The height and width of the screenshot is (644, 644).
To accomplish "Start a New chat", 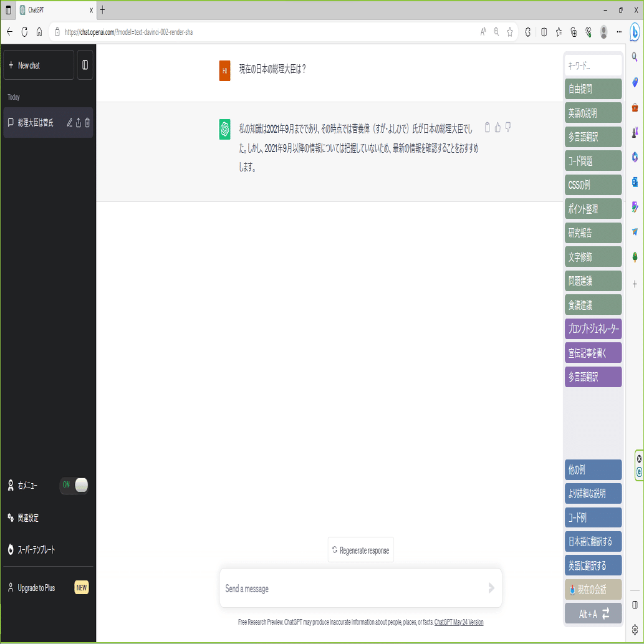I will [x=38, y=65].
